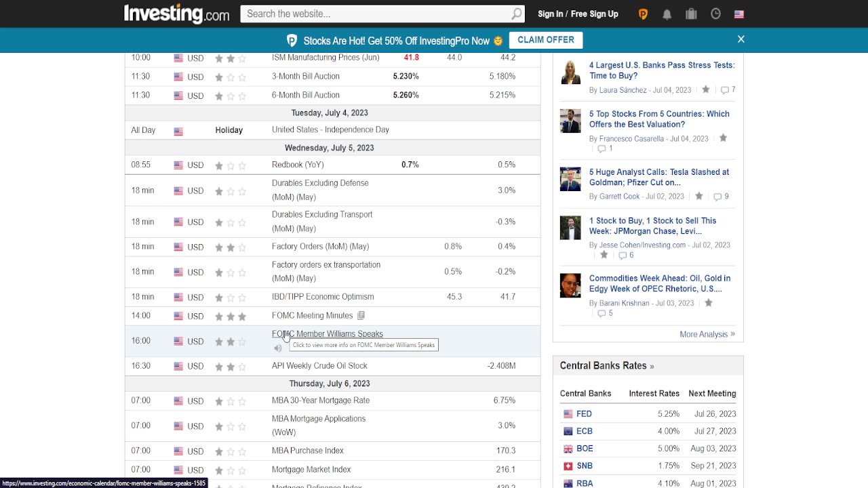Open API Weekly Crude Oil Stock event
This screenshot has width=868, height=488.
(x=319, y=365)
